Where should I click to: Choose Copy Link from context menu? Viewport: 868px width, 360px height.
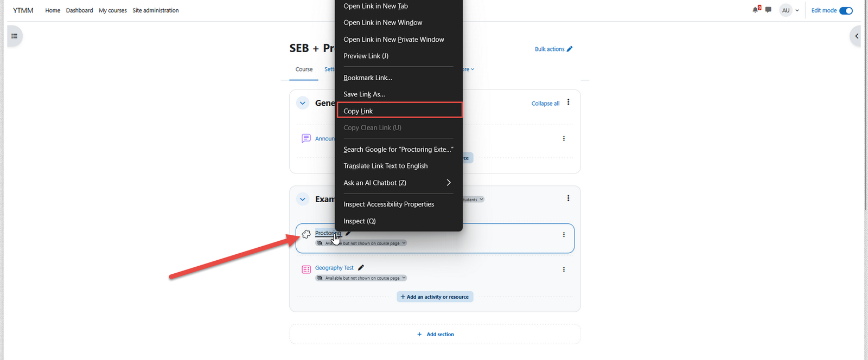tap(358, 111)
